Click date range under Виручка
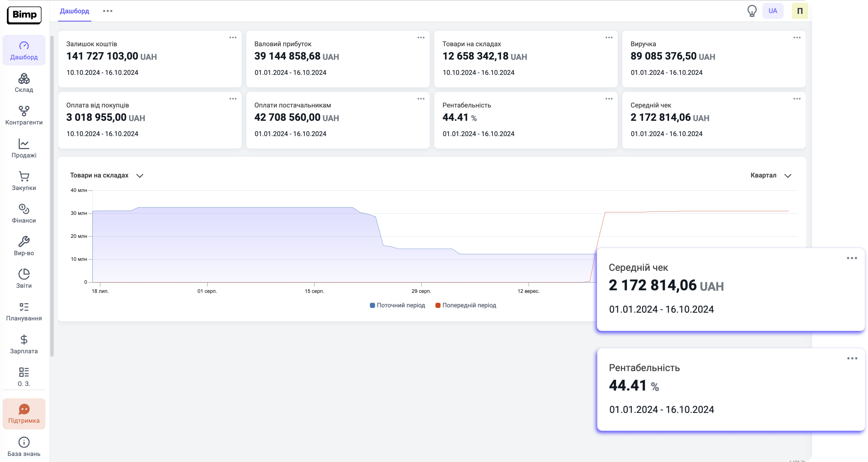The width and height of the screenshot is (868, 462). click(x=666, y=72)
